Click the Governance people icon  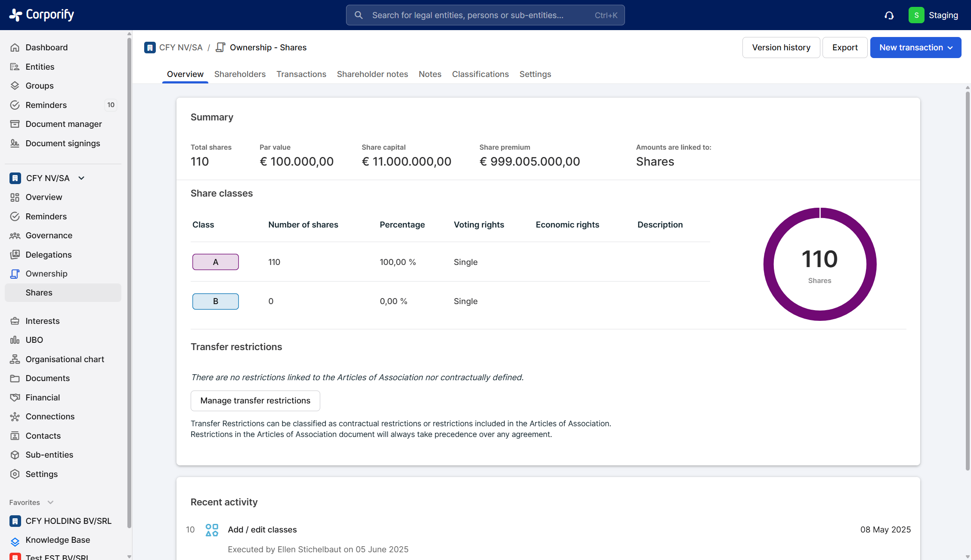[x=15, y=235]
